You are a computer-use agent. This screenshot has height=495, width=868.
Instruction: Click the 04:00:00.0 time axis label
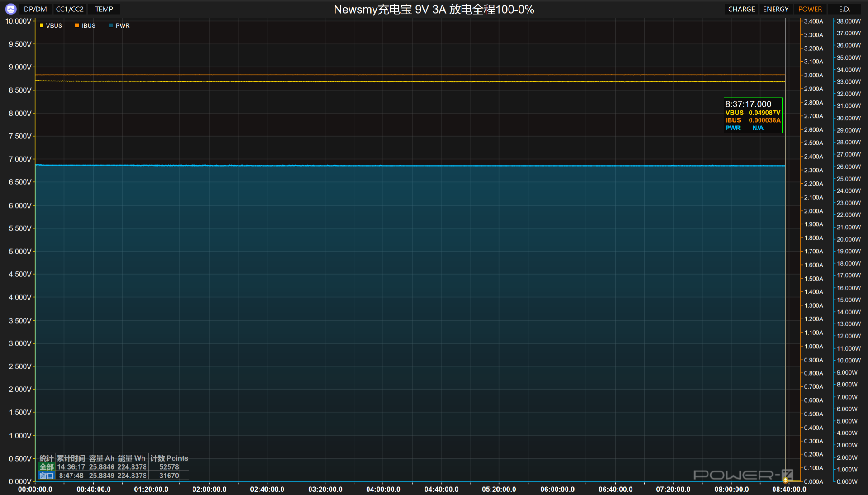pos(383,490)
